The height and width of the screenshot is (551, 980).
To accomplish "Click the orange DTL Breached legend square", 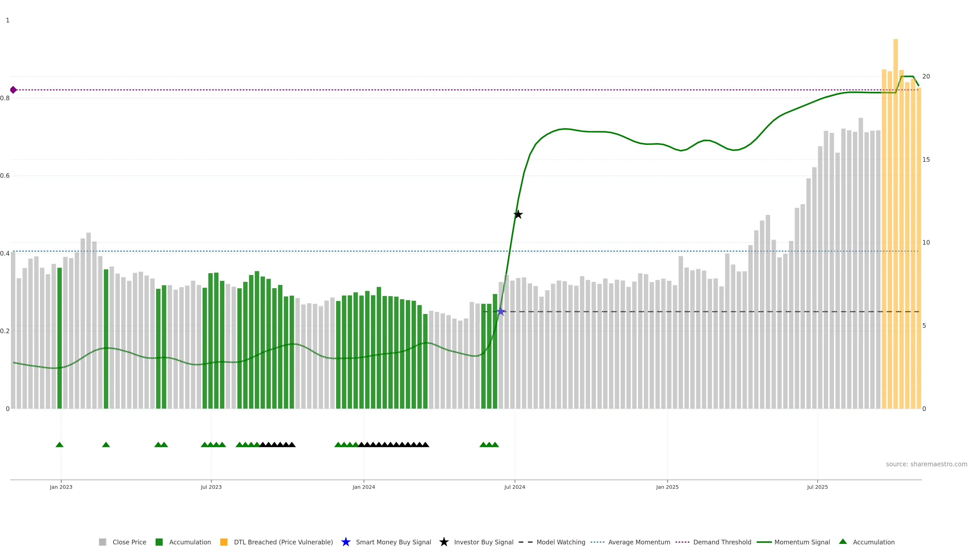I will point(224,542).
